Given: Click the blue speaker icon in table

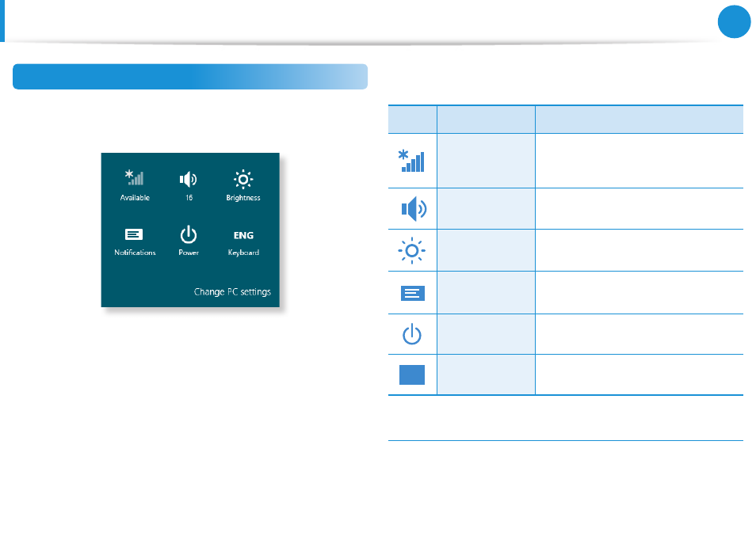Looking at the screenshot, I should tap(414, 209).
